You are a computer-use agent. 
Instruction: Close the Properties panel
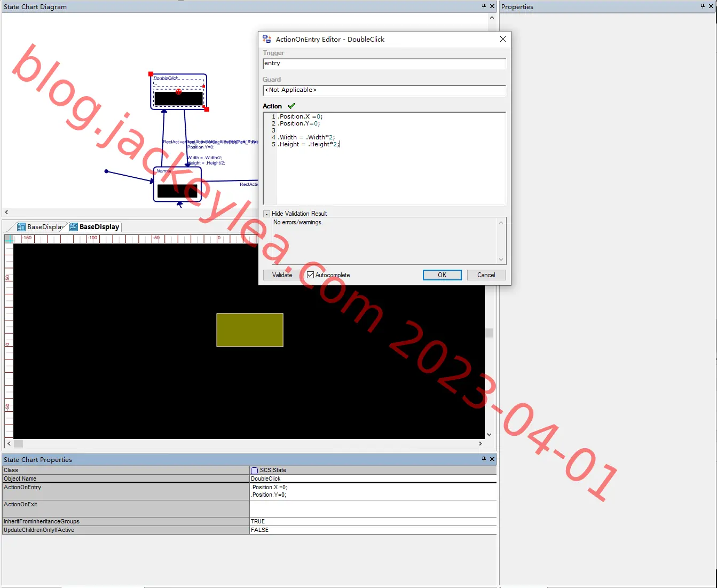point(711,6)
